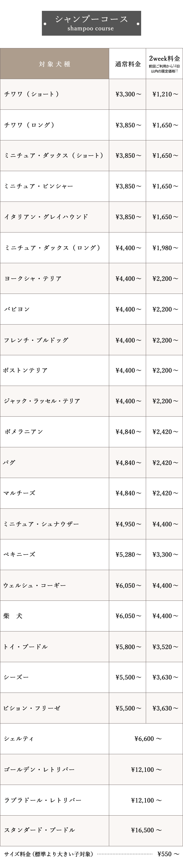Click the サイズ料金 ¥550 footer note

click(92, 854)
